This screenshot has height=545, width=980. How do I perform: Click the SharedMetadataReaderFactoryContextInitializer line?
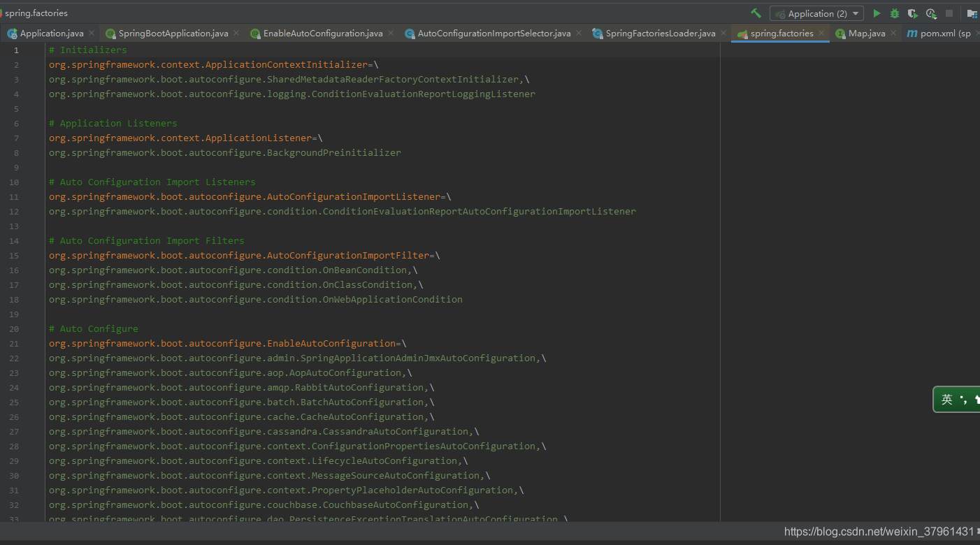click(x=289, y=79)
